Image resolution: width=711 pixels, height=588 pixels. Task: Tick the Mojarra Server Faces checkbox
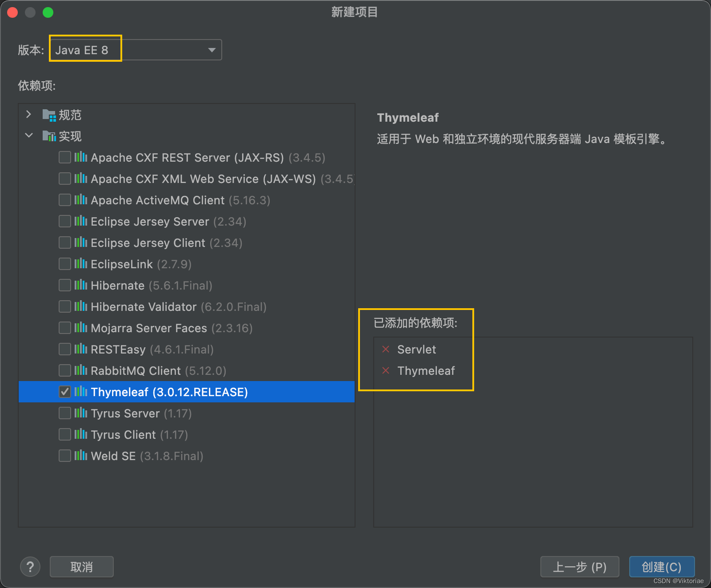(65, 328)
